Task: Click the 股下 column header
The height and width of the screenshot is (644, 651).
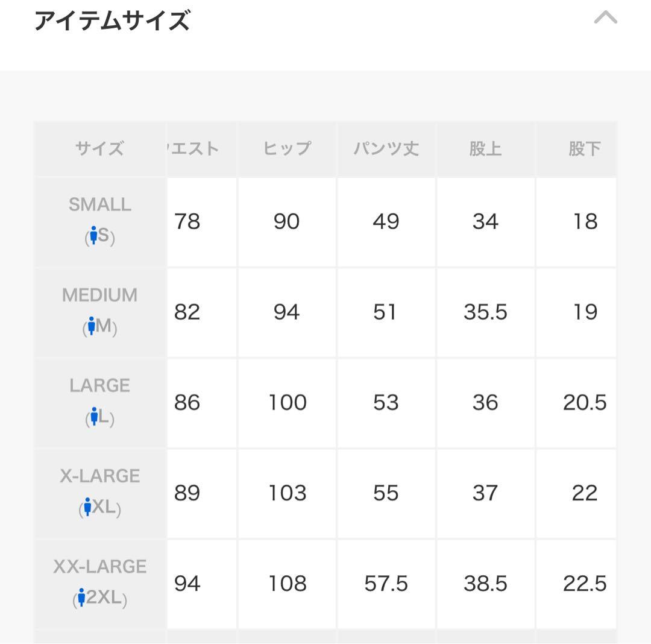Action: 584,148
